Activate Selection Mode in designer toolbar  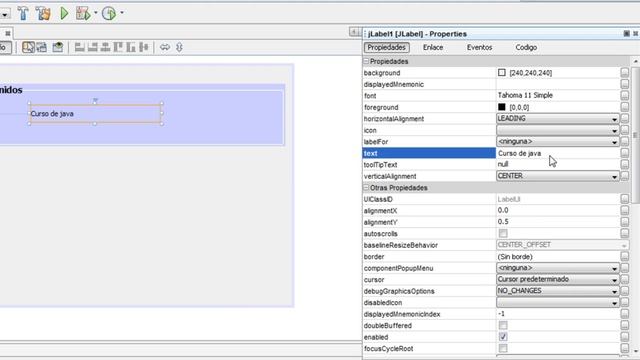28,47
